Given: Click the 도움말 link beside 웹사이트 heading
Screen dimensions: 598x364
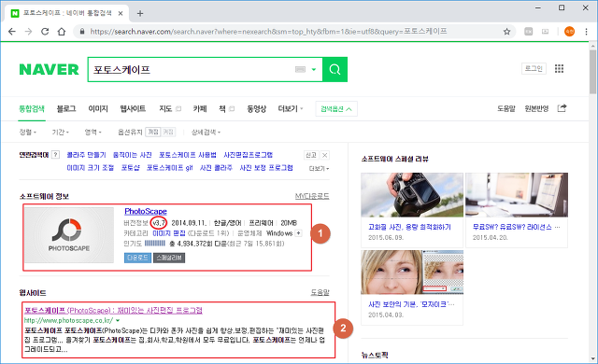Looking at the screenshot, I should point(320,292).
